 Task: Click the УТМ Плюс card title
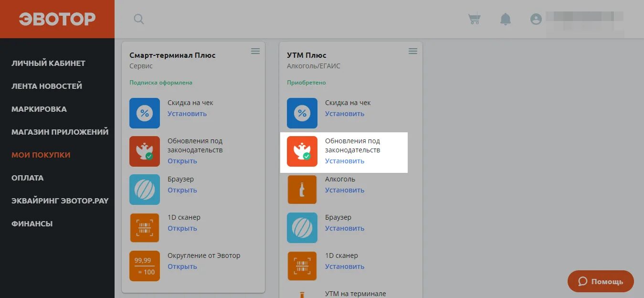coord(306,55)
